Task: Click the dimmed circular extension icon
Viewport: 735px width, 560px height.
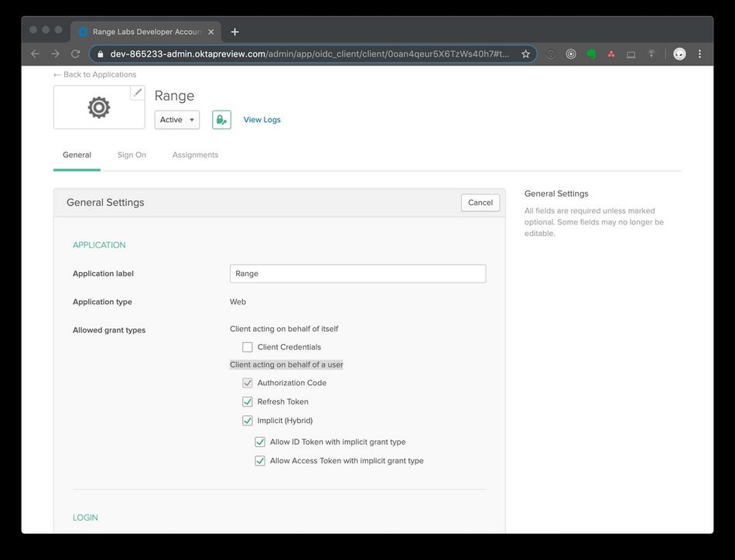Action: (551, 54)
